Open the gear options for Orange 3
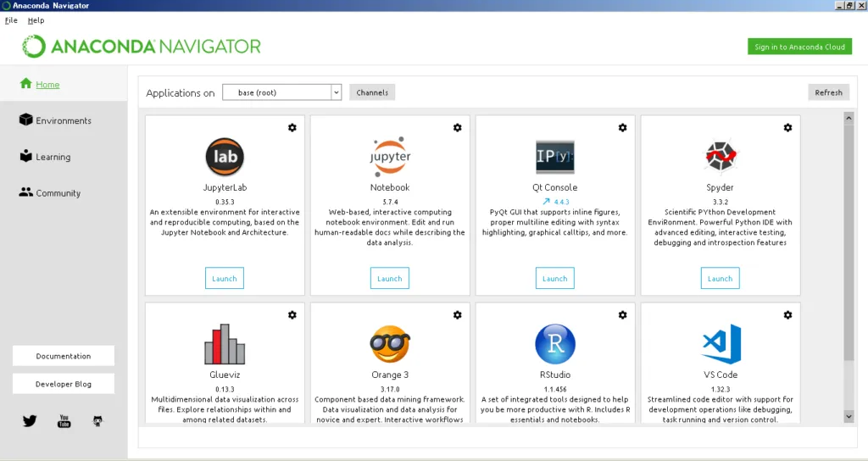 coord(458,314)
